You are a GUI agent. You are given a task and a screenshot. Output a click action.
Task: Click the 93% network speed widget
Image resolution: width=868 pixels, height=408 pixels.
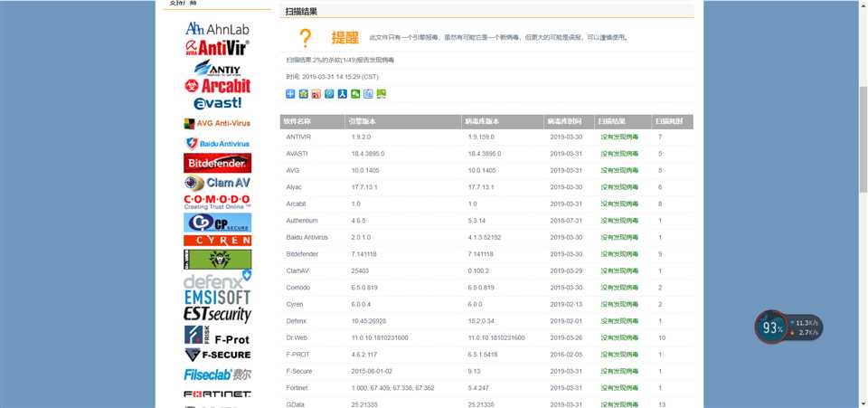point(788,327)
